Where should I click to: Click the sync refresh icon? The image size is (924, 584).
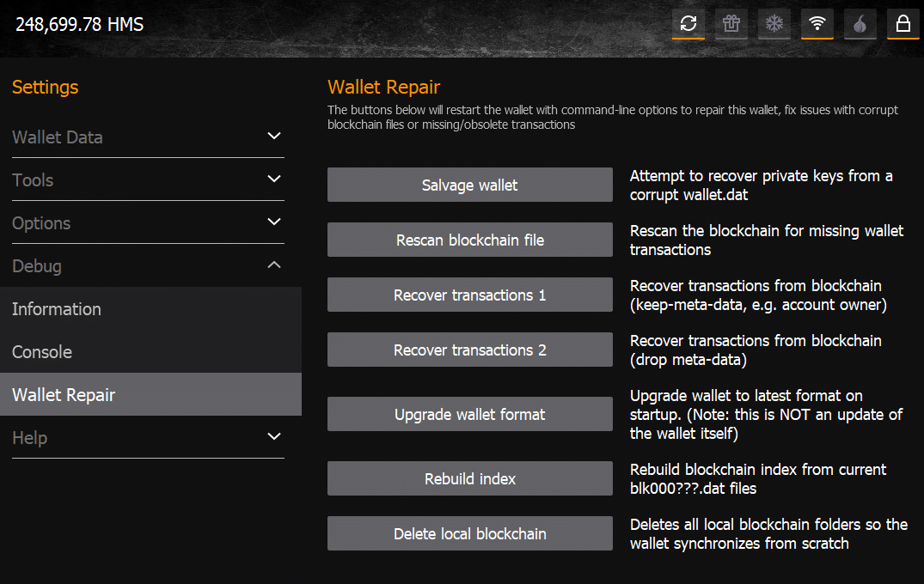pyautogui.click(x=688, y=24)
